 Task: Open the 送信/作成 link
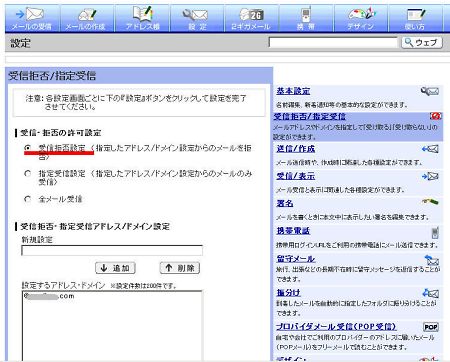[x=295, y=149]
